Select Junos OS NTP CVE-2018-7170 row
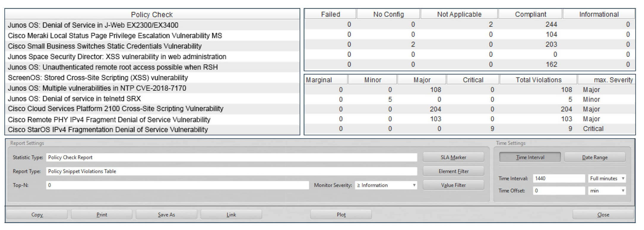 click(152, 88)
